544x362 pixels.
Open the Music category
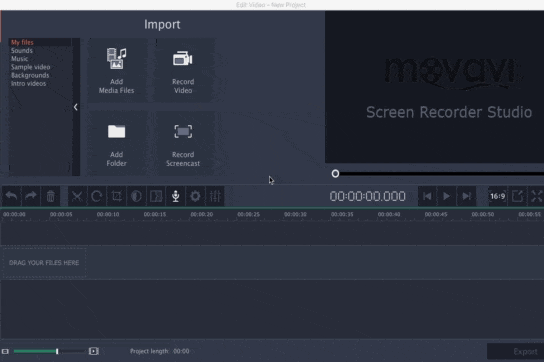pyautogui.click(x=19, y=59)
